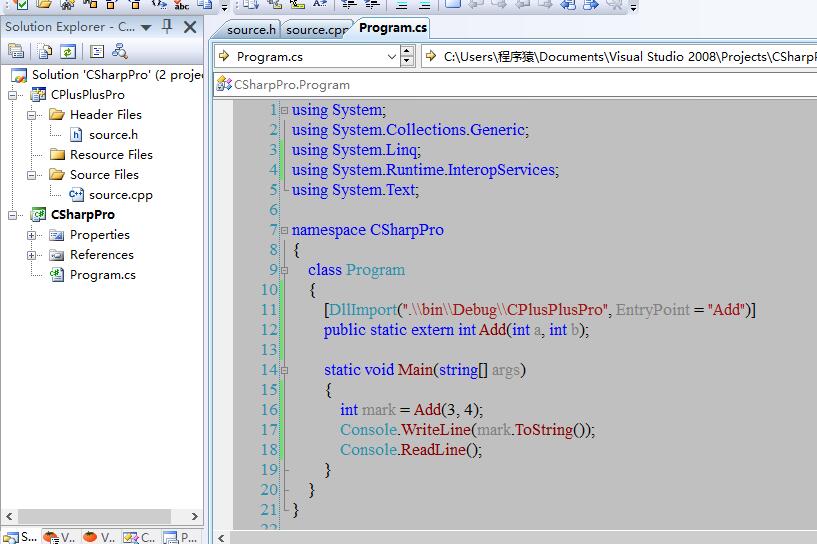Collapse the Source Files folder

coord(31,175)
